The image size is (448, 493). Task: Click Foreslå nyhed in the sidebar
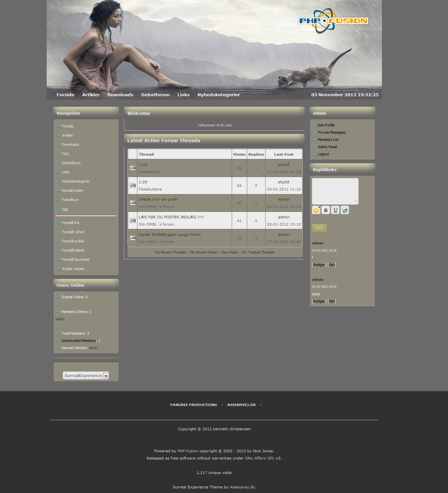click(x=73, y=232)
